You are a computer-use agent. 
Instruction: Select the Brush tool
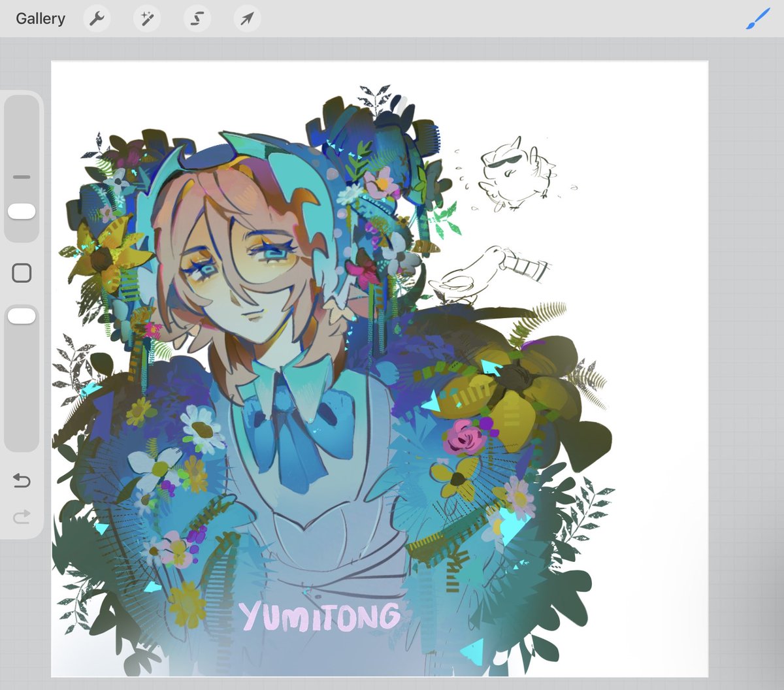click(x=758, y=19)
